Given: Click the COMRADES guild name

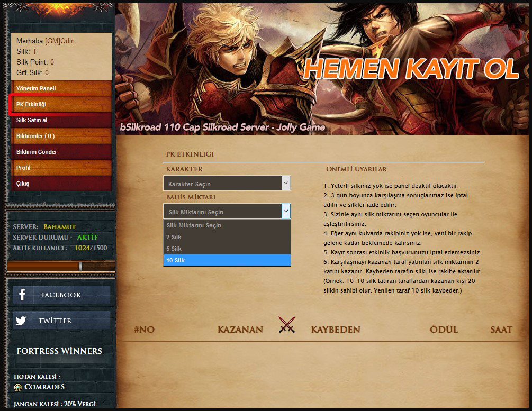Looking at the screenshot, I should (44, 387).
